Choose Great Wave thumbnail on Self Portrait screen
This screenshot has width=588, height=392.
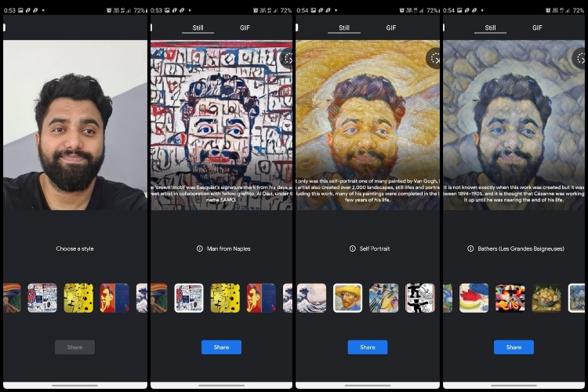click(311, 298)
